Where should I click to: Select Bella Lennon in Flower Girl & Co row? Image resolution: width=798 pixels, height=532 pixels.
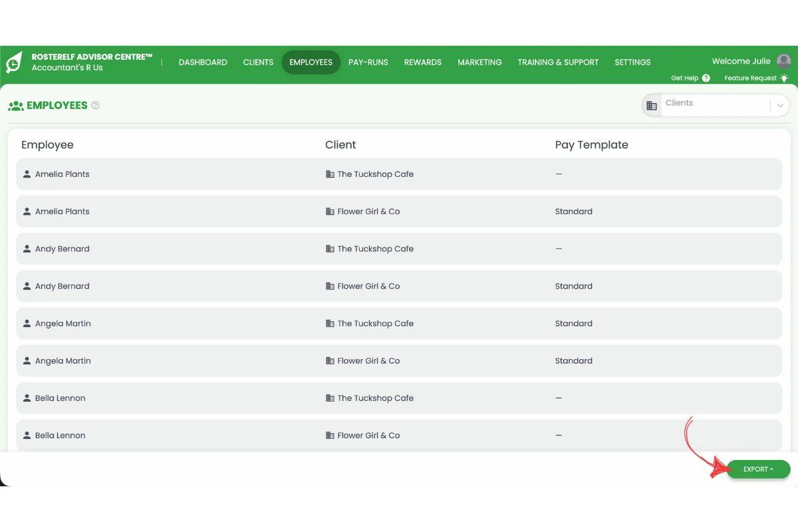point(60,435)
